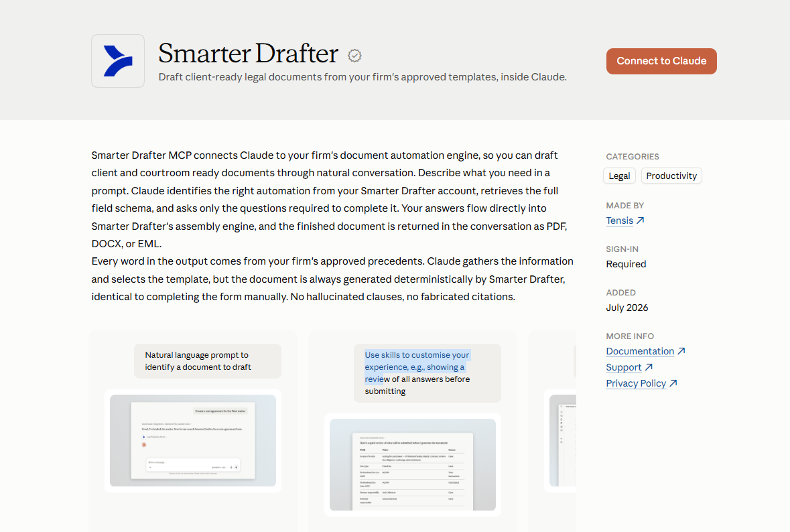Screen dimensions: 790x532
Task: Click the Smarter Drafter logo icon
Action: (118, 61)
